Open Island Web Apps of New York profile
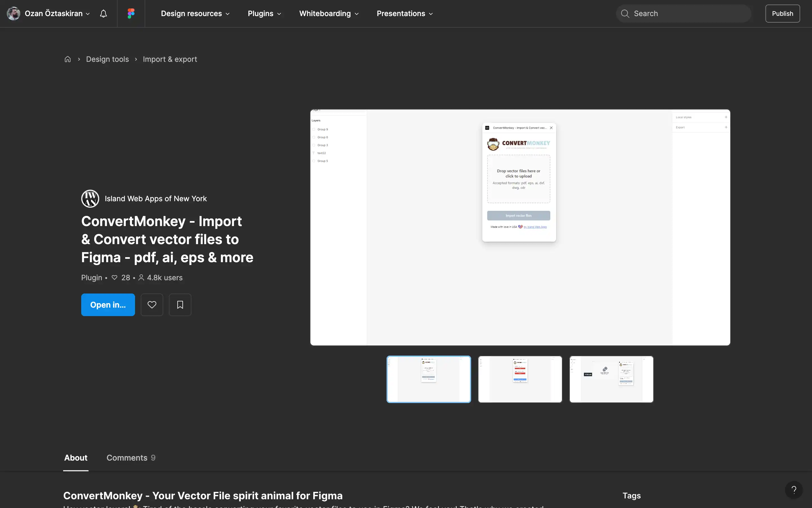The image size is (812, 508). point(156,199)
